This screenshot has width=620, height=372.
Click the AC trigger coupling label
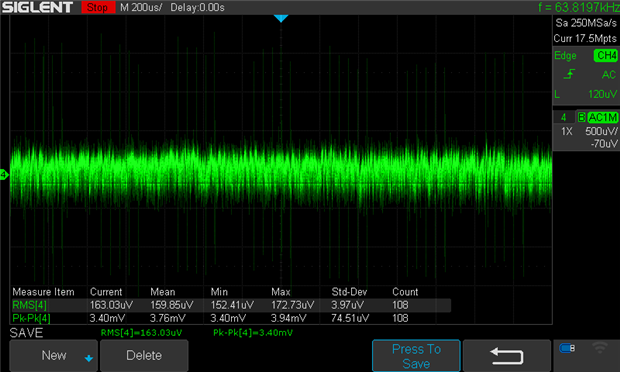point(609,75)
